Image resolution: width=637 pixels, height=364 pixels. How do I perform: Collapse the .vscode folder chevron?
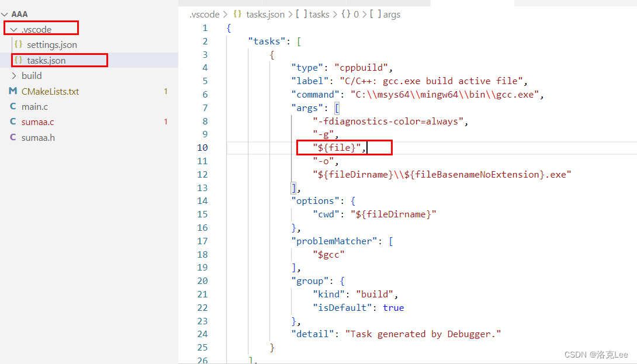point(14,30)
